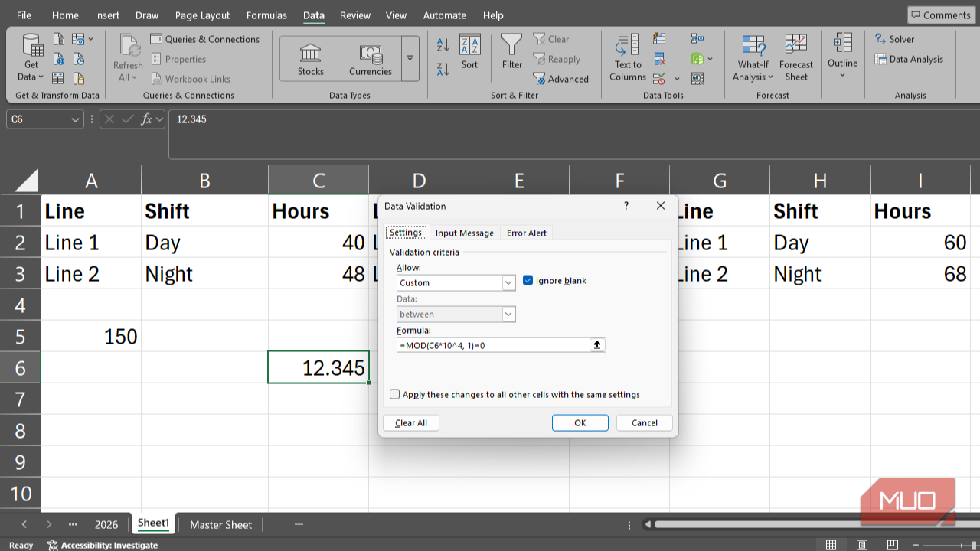Click From Text/CSV icon
Viewport: 980px width, 551px height.
[59, 39]
